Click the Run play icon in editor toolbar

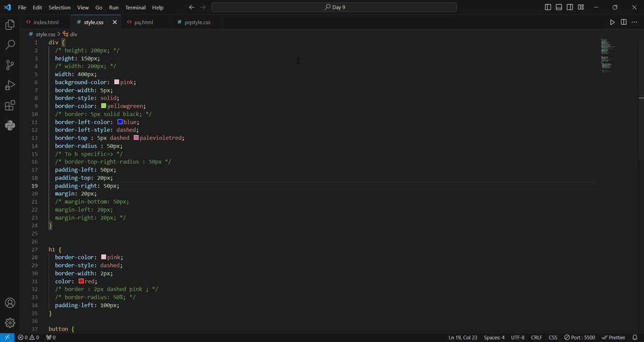[612, 23]
